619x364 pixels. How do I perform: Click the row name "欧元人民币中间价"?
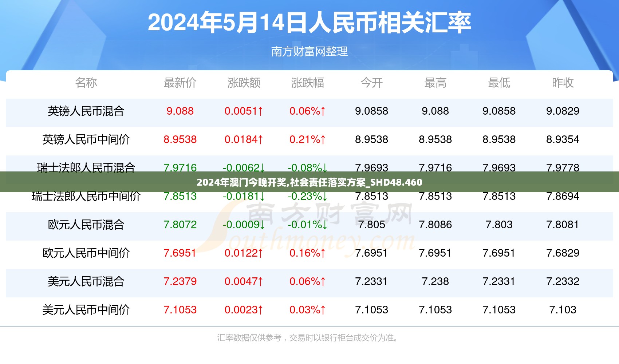pyautogui.click(x=86, y=253)
